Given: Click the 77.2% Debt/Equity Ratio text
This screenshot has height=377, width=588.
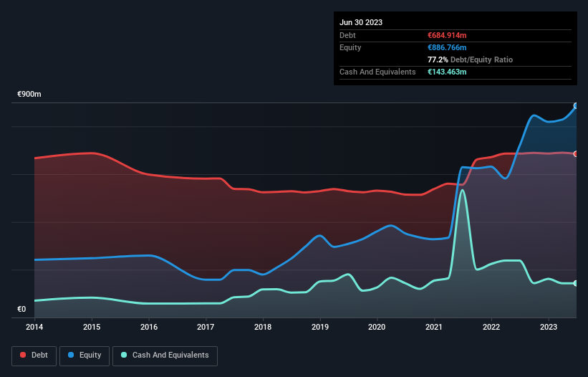Looking at the screenshot, I should (471, 59).
